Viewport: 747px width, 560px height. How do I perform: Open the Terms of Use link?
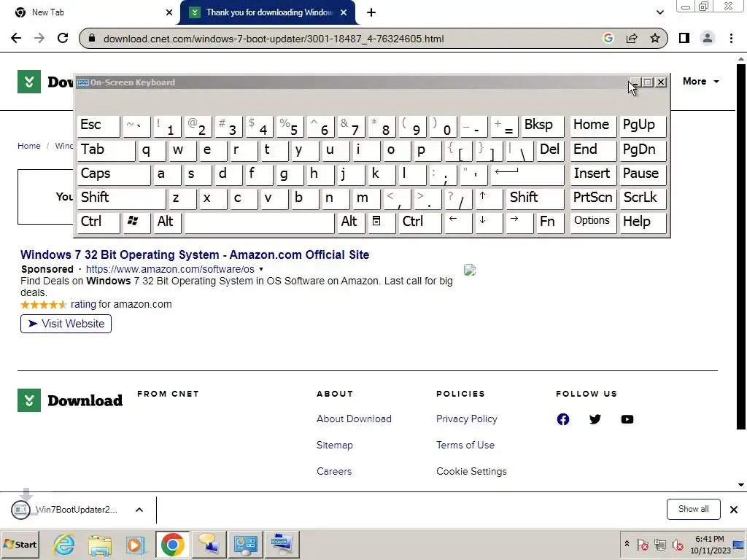click(x=465, y=446)
